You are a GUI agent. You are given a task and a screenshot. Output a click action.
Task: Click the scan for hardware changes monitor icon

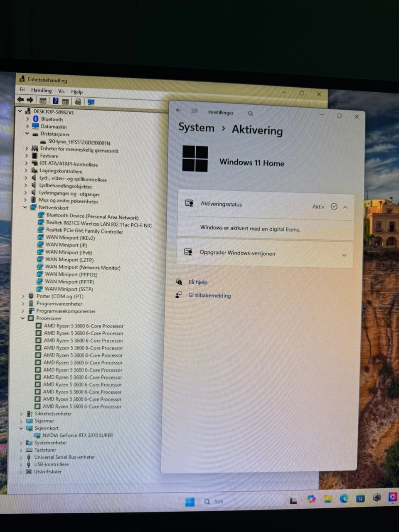(x=91, y=102)
